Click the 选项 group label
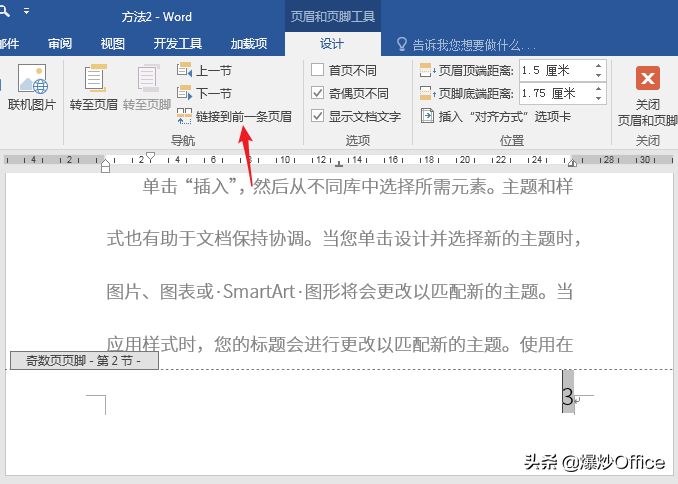678x484 pixels. pyautogui.click(x=358, y=140)
